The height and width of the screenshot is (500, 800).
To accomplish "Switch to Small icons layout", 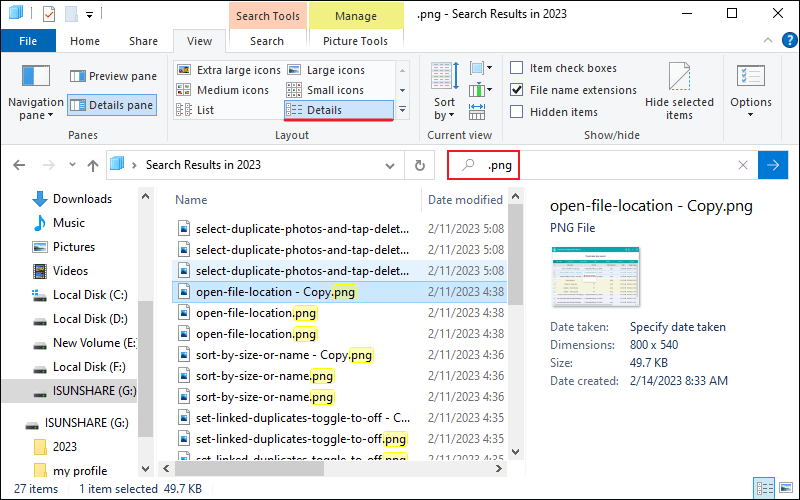I will pyautogui.click(x=325, y=90).
